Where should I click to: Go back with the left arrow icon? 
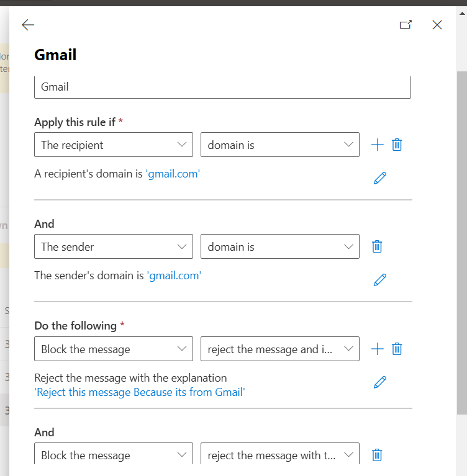28,25
